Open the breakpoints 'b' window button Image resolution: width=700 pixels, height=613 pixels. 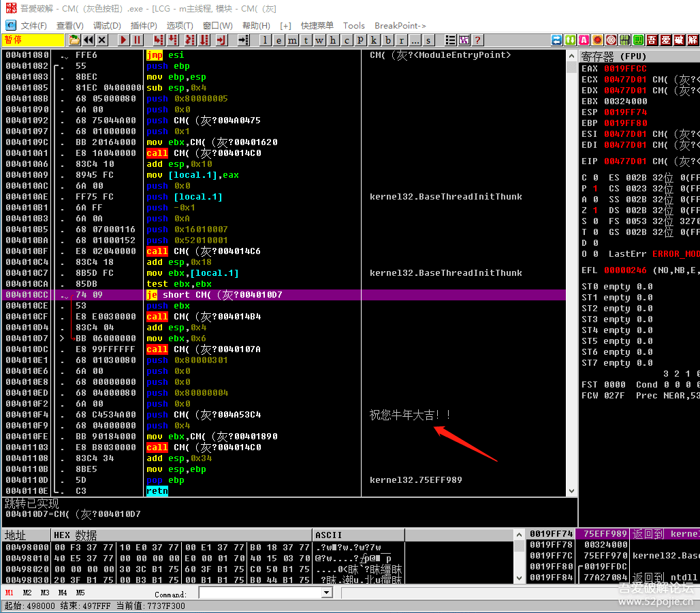(388, 40)
